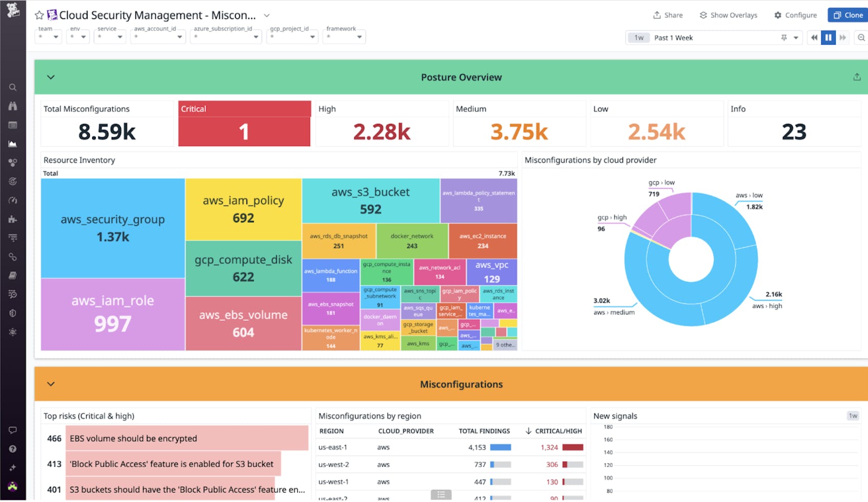Image resolution: width=868 pixels, height=502 pixels.
Task: Open Metrics using the chart sidebar icon
Action: (13, 144)
